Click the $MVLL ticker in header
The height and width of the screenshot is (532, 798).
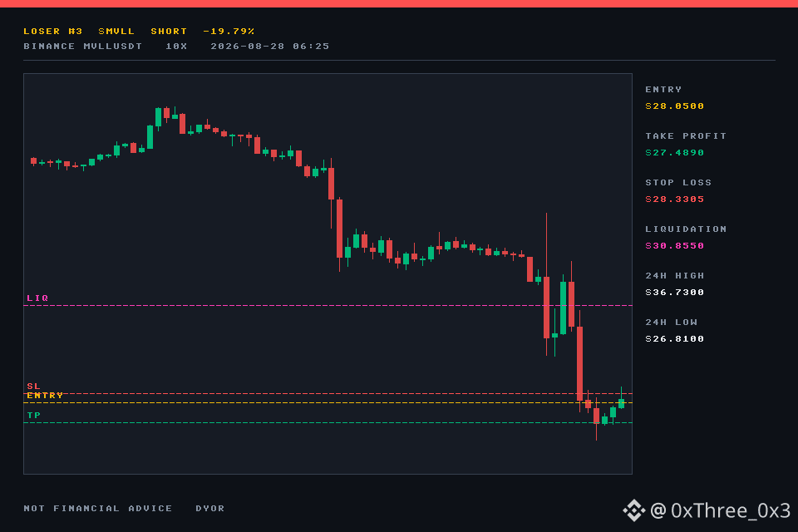(116, 31)
